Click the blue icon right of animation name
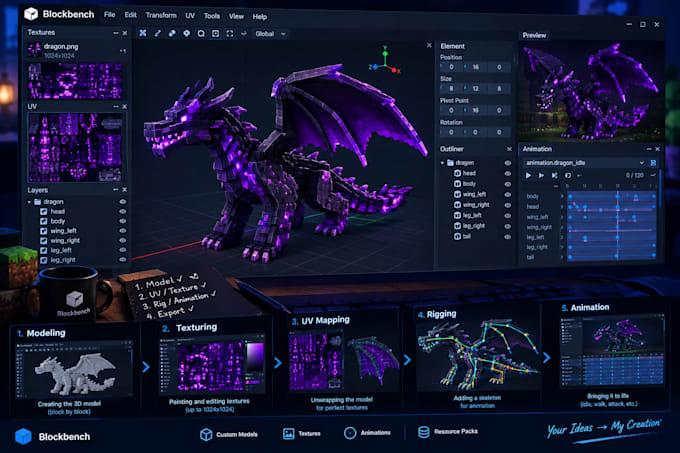The height and width of the screenshot is (453, 680). 653,163
